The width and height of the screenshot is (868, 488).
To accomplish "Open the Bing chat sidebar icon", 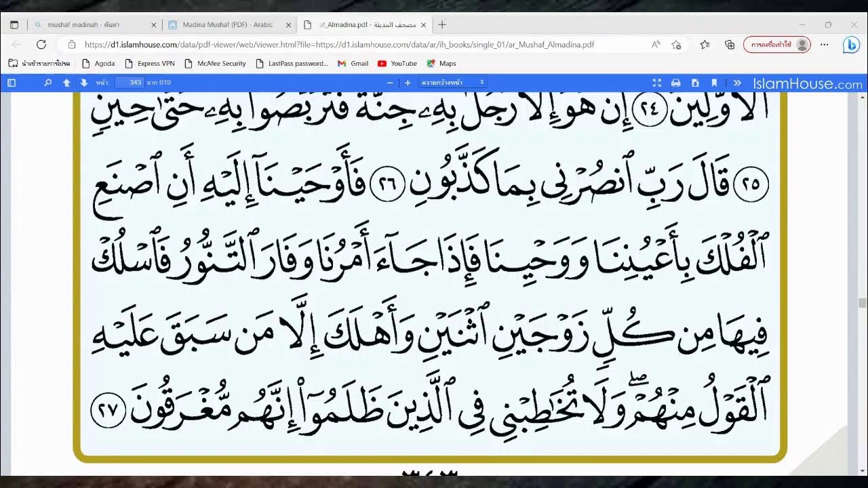I will click(851, 45).
